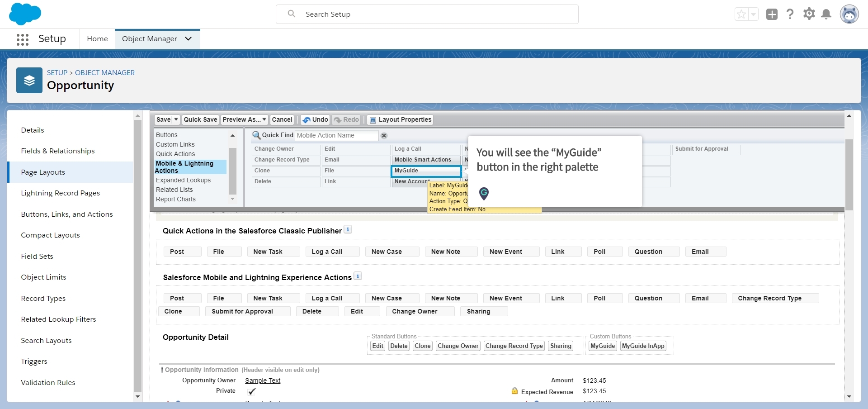Expand the Object Manager tab chevron
Viewport: 868px width, 409px height.
pos(189,39)
